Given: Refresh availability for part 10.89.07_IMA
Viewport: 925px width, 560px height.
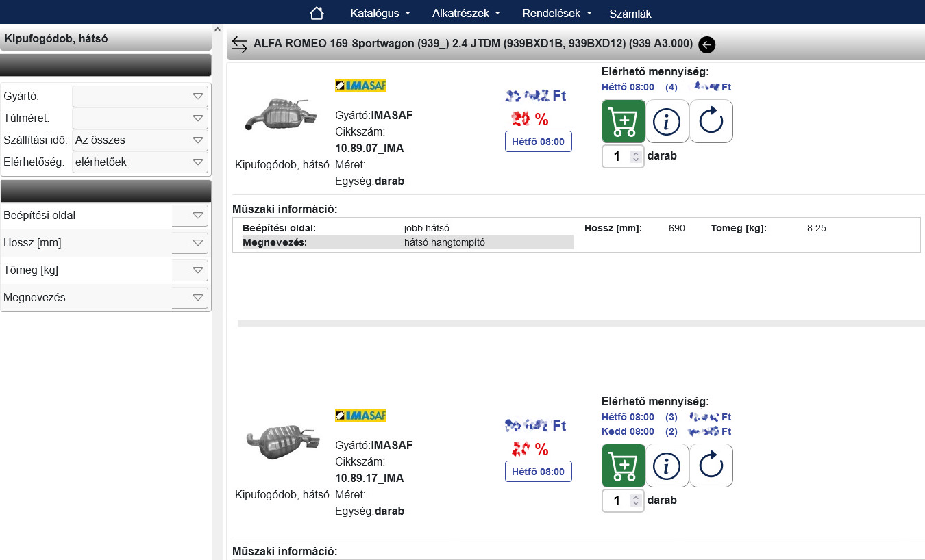Looking at the screenshot, I should tap(711, 121).
